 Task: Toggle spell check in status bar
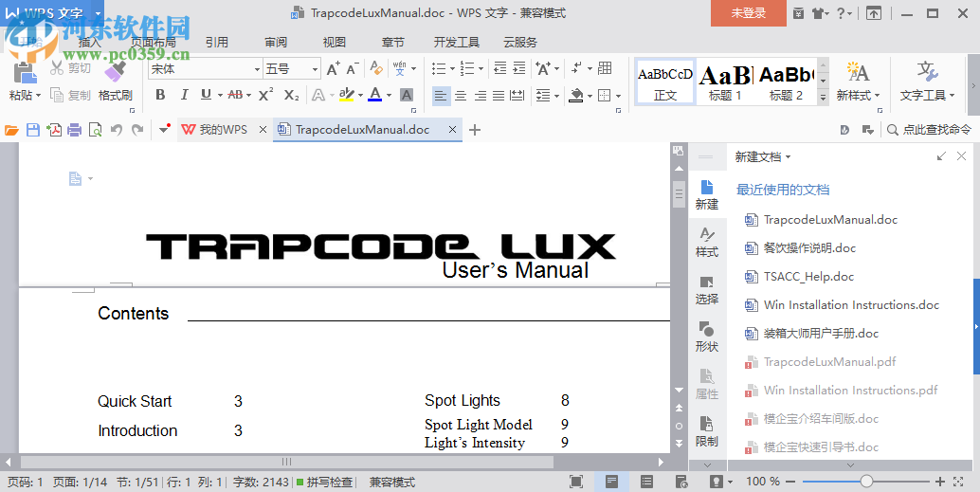[x=324, y=482]
